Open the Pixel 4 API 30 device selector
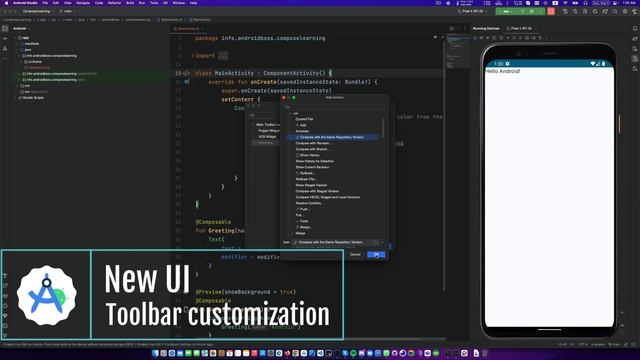 click(473, 11)
